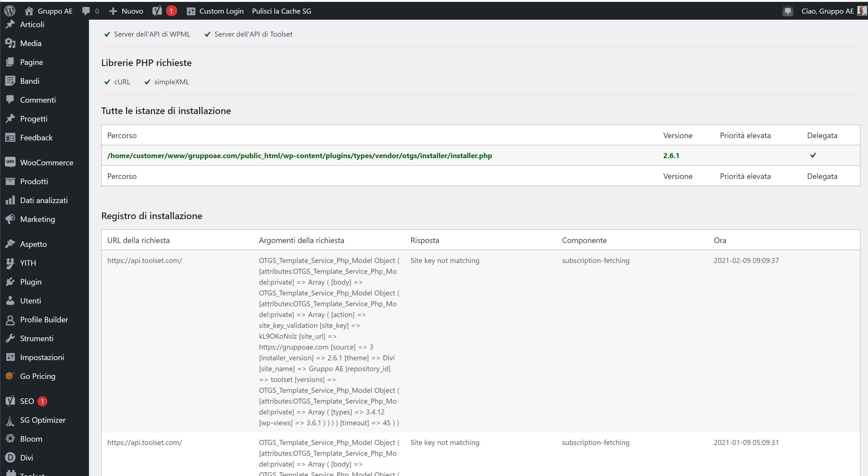Click the 2021-02-09 09:09:37 timestamp
868x476 pixels.
746,260
